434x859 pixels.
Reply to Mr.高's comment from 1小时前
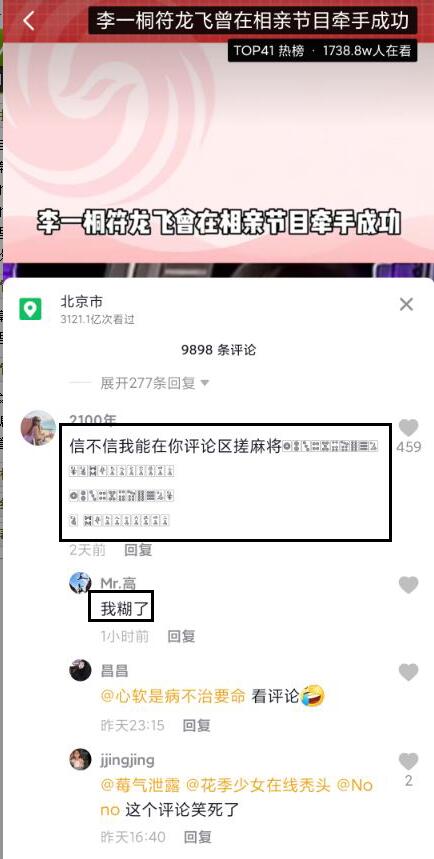pos(181,636)
